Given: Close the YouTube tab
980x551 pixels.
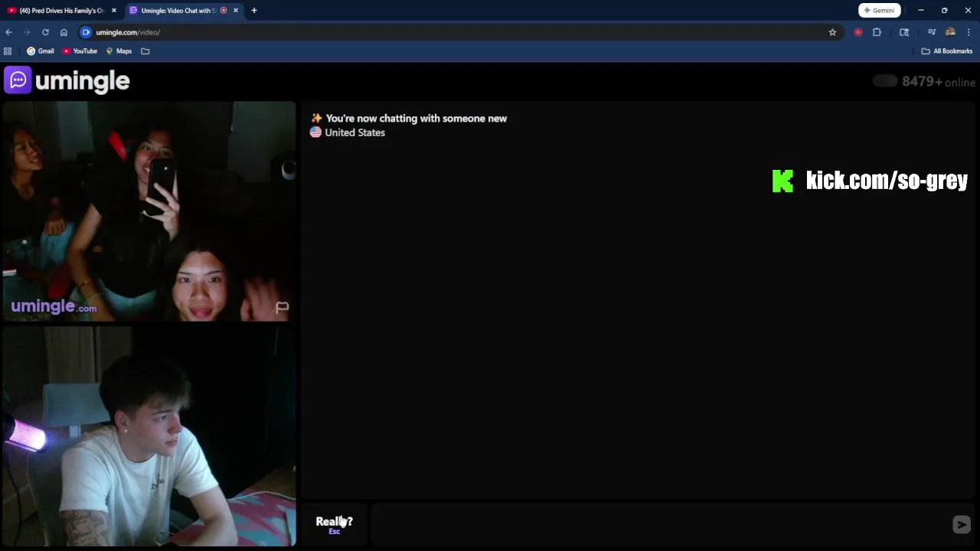Looking at the screenshot, I should coord(114,10).
